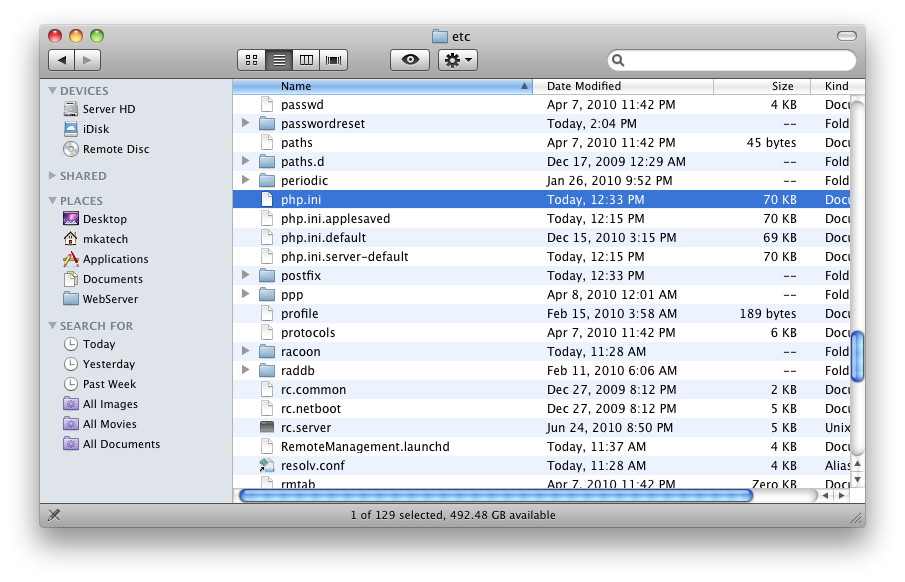
Task: Open Desktop in sidebar
Action: click(95, 219)
